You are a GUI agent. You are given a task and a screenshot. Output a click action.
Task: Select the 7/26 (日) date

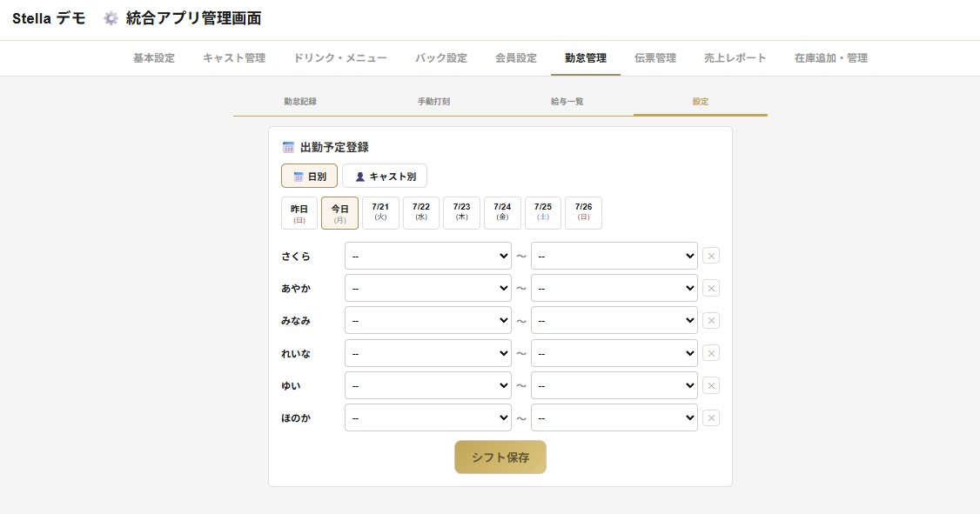click(x=584, y=213)
